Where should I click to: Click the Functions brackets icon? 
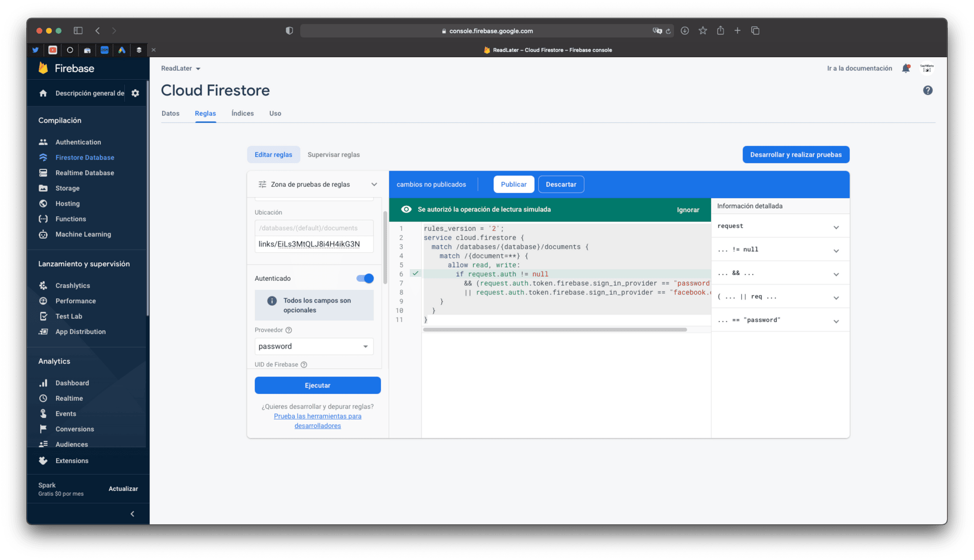point(43,219)
